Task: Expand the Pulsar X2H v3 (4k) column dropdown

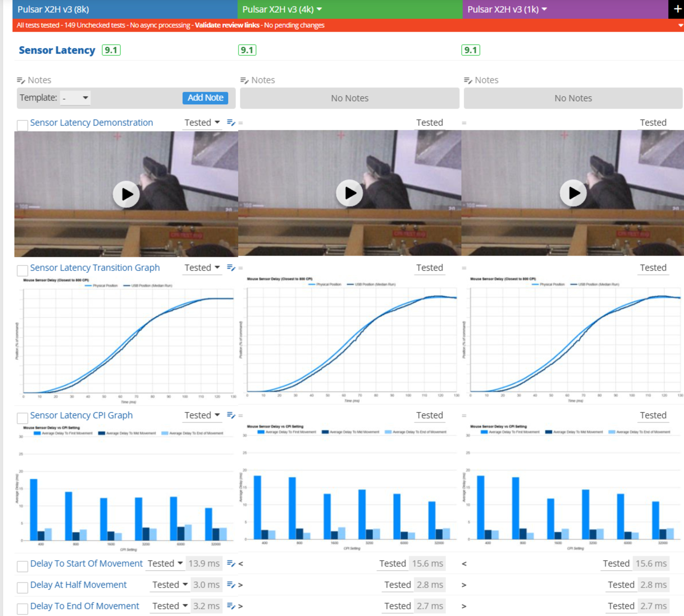Action: pos(319,9)
